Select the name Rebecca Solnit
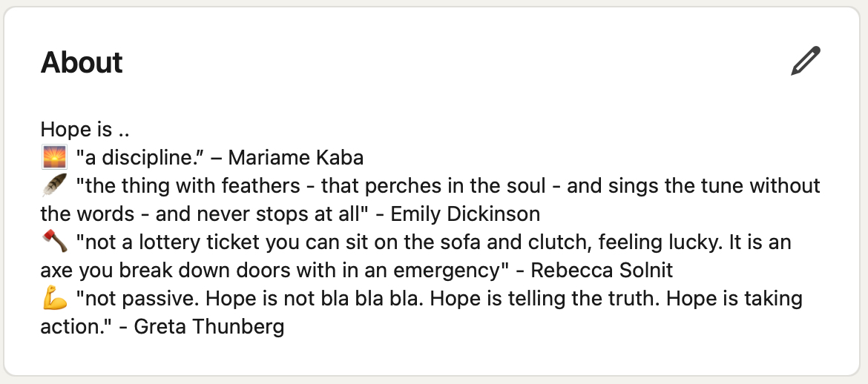The image size is (868, 384). [602, 271]
